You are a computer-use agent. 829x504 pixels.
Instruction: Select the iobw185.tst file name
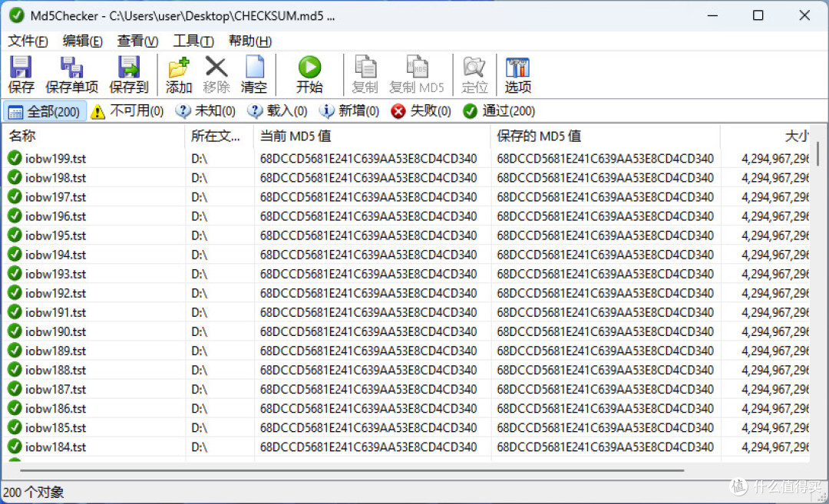pos(55,427)
